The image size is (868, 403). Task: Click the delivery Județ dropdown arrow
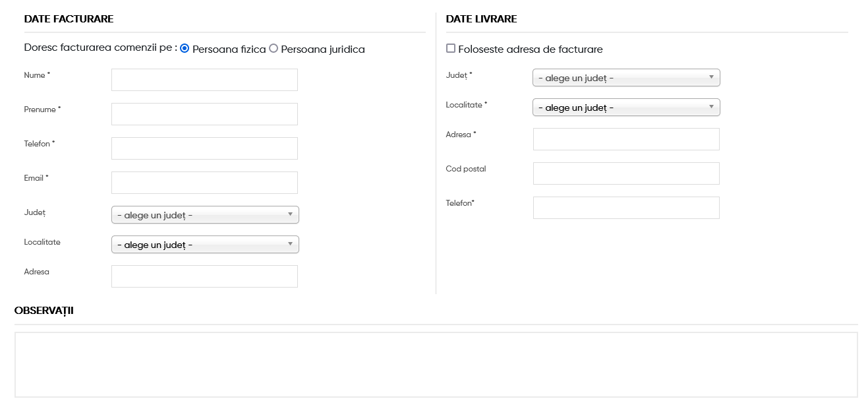(x=711, y=77)
